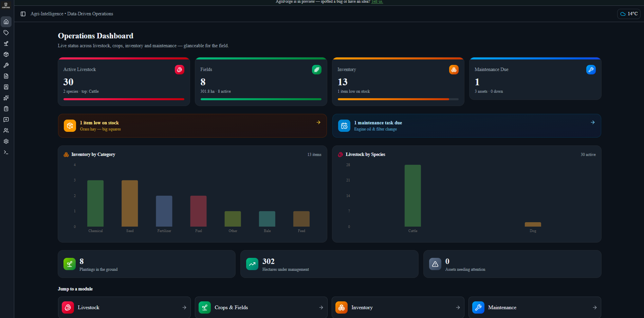
Task: Click the Assets needing attention warning icon
Action: (435, 264)
